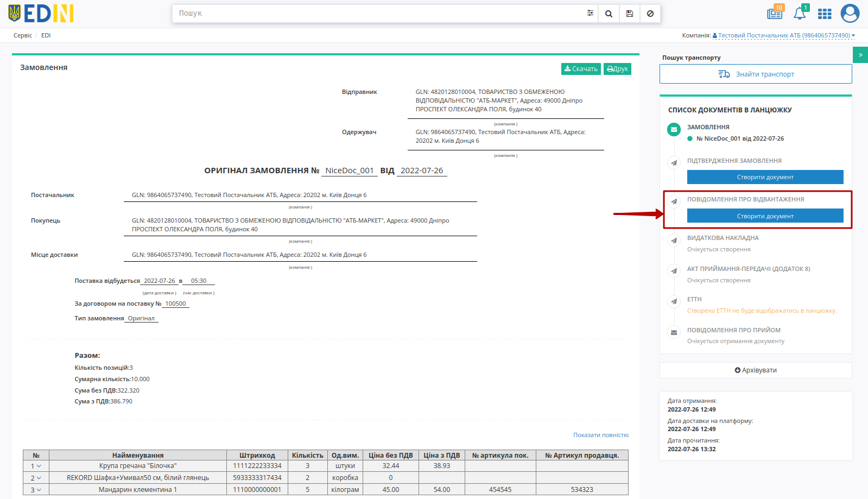Click the EDIN logo
The height and width of the screenshot is (499, 868).
tap(41, 14)
